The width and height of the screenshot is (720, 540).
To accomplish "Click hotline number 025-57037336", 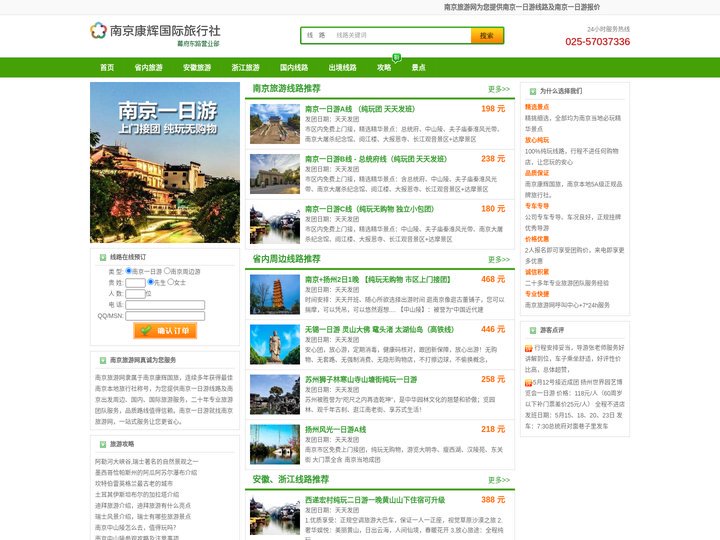I will point(597,42).
